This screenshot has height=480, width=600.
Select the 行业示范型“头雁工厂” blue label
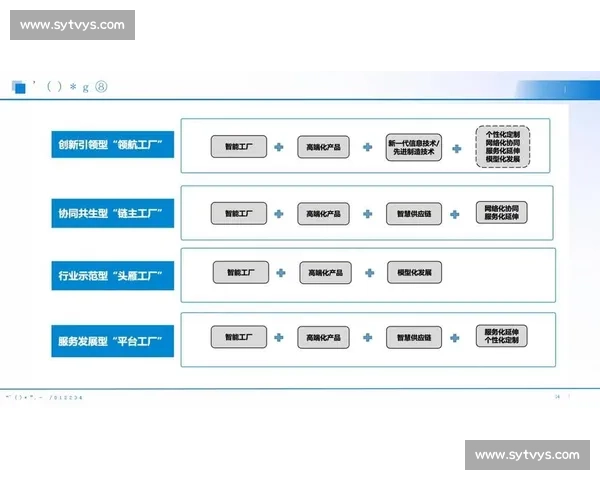114,273
